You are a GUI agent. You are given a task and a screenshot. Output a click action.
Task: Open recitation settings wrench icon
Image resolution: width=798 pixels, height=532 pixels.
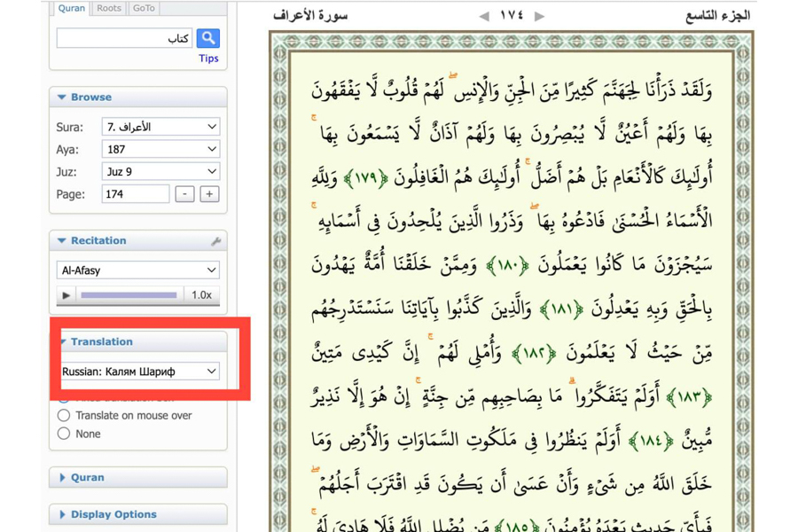tap(216, 241)
